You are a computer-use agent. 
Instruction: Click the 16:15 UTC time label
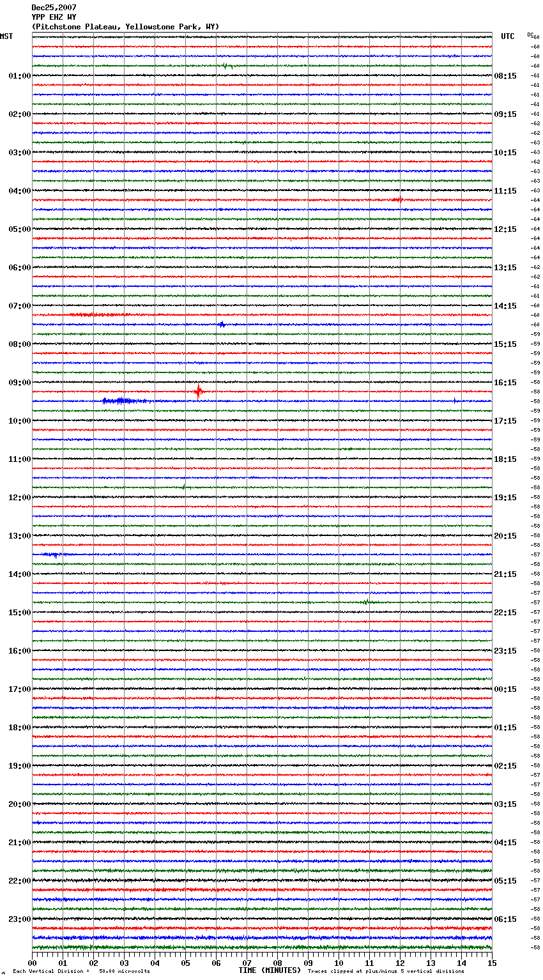tap(505, 383)
